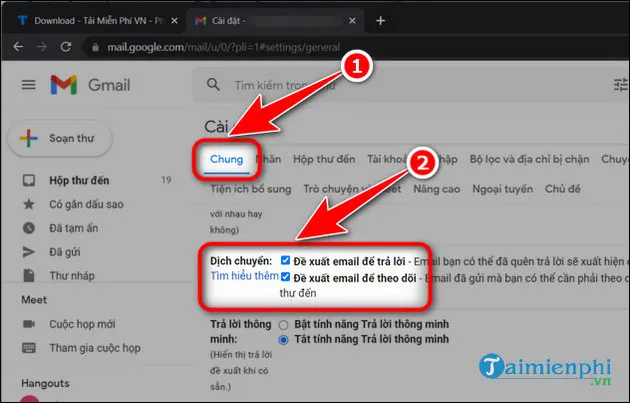630x403 pixels.
Task: Click the Meet section heading
Action: [34, 300]
